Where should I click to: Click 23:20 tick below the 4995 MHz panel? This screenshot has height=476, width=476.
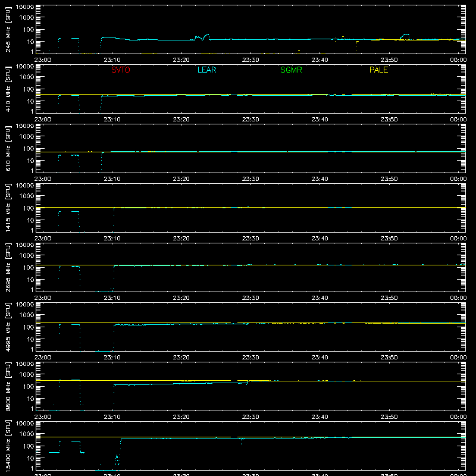pyautogui.click(x=181, y=358)
